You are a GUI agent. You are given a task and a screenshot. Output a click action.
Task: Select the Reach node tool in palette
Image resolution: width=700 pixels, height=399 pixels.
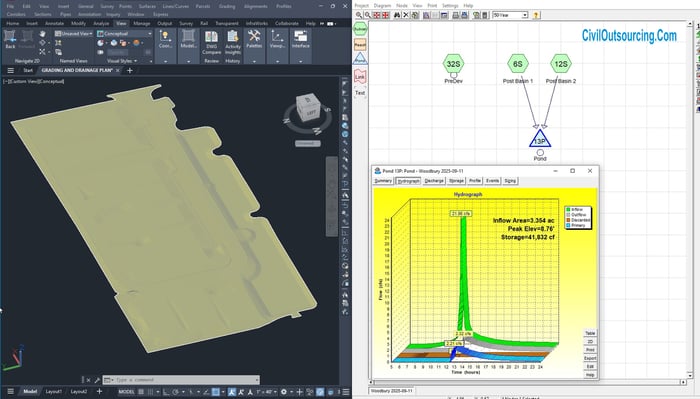click(360, 44)
